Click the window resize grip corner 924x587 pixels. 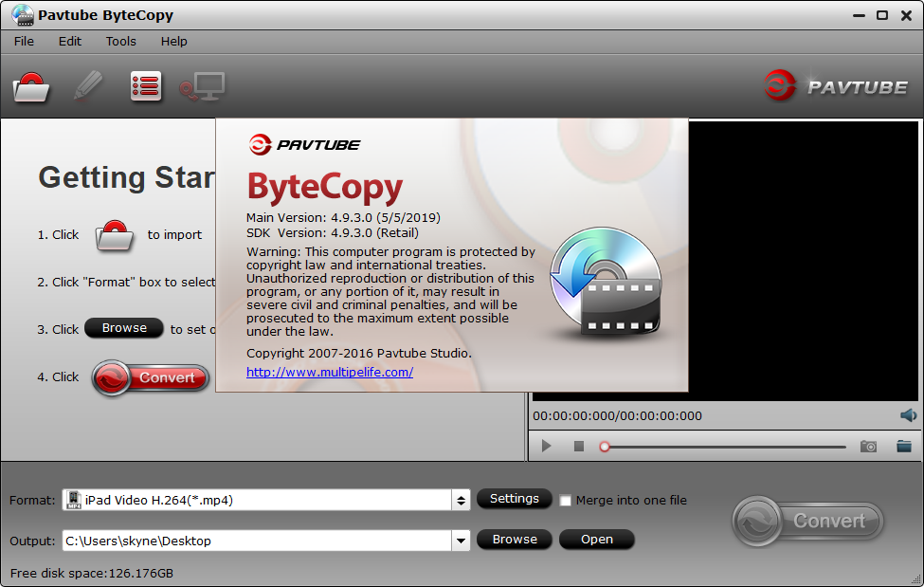click(x=915, y=579)
